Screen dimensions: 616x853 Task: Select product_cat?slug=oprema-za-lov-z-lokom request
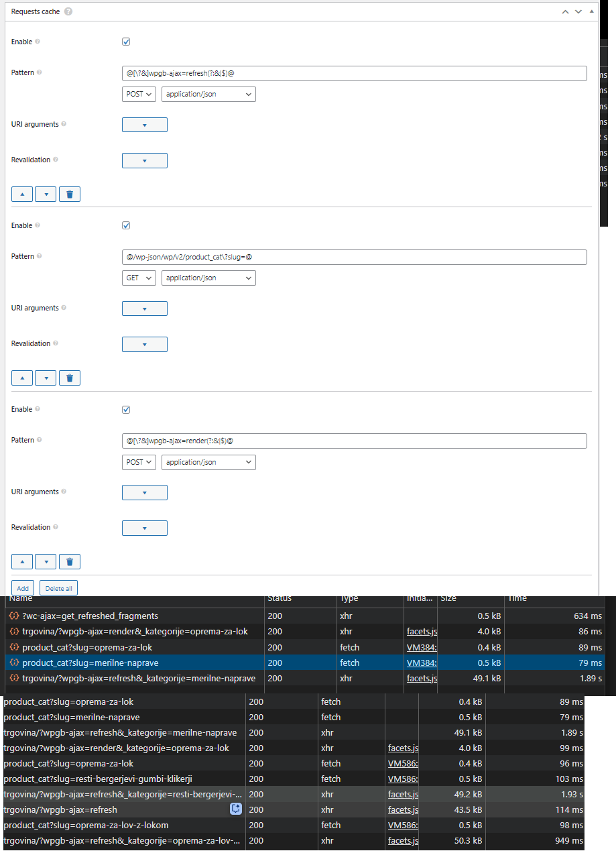point(292,825)
